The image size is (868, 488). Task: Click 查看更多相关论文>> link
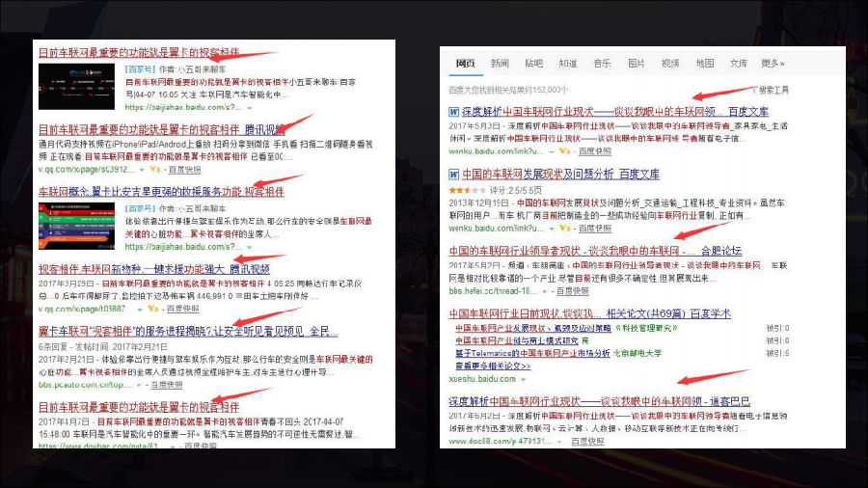(x=492, y=366)
